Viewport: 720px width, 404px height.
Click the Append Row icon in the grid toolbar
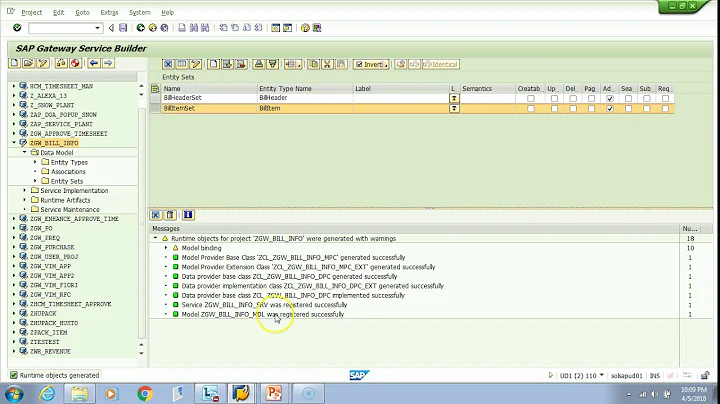(214, 64)
